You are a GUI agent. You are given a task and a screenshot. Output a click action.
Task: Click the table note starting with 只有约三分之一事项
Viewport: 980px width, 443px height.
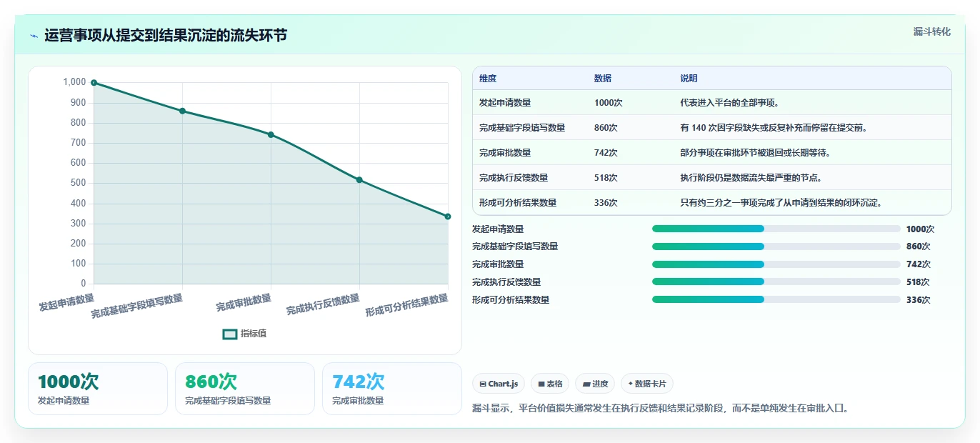[x=781, y=203]
